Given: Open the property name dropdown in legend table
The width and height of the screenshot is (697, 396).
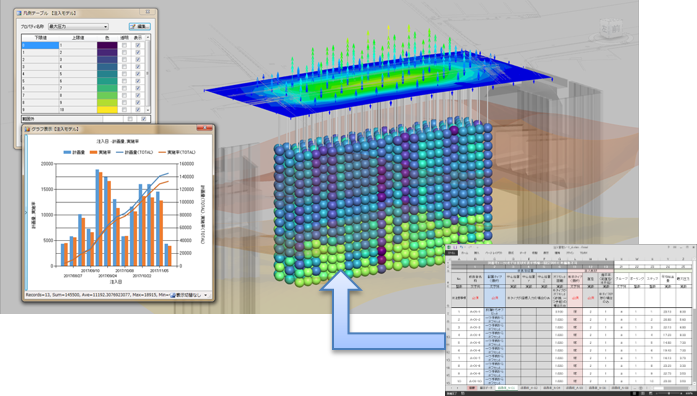Looking at the screenshot, I should tap(78, 27).
